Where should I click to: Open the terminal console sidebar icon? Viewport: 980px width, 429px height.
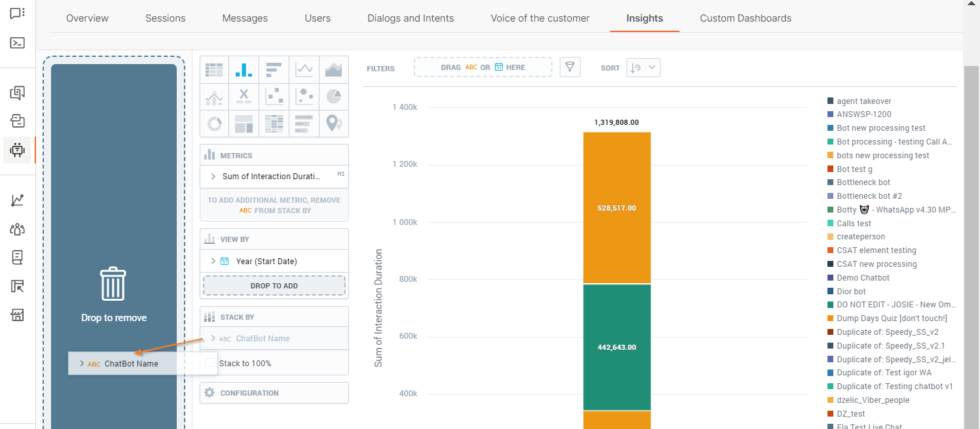pyautogui.click(x=18, y=43)
